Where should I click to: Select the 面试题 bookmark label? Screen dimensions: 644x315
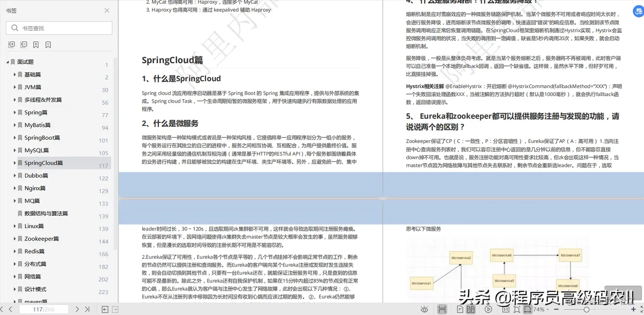pyautogui.click(x=26, y=62)
